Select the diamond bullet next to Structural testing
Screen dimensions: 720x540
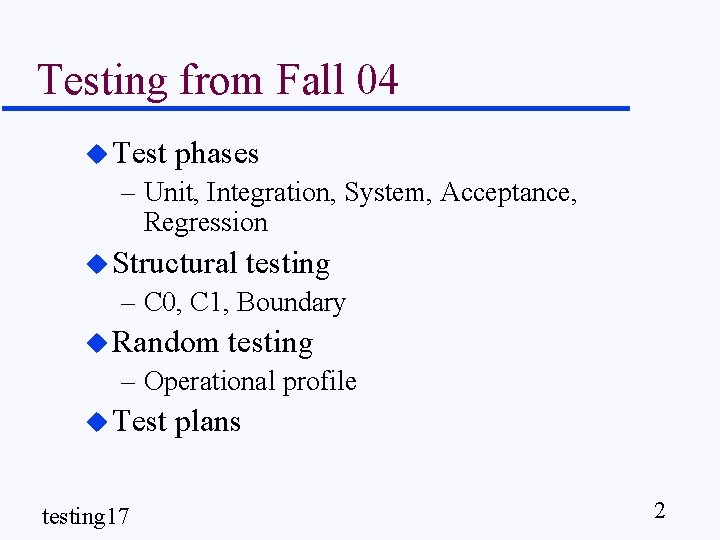[x=96, y=263]
